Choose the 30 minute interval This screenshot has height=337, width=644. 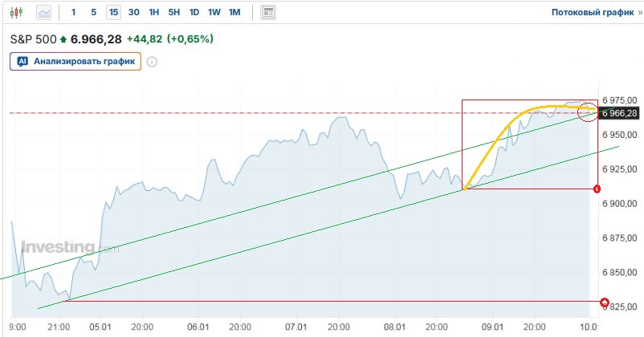[133, 13]
